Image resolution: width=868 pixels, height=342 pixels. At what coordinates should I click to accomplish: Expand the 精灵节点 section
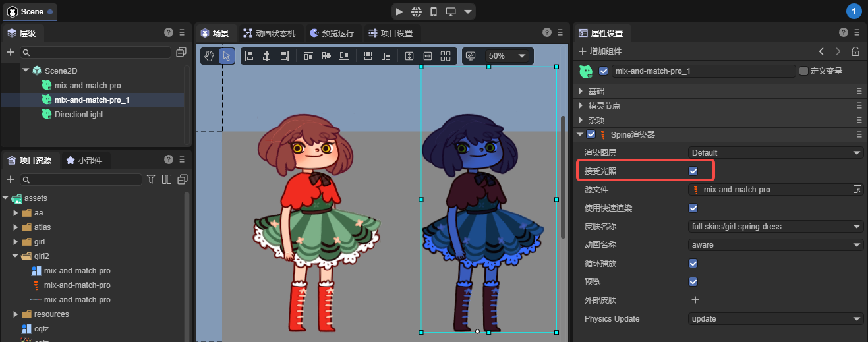coord(581,106)
